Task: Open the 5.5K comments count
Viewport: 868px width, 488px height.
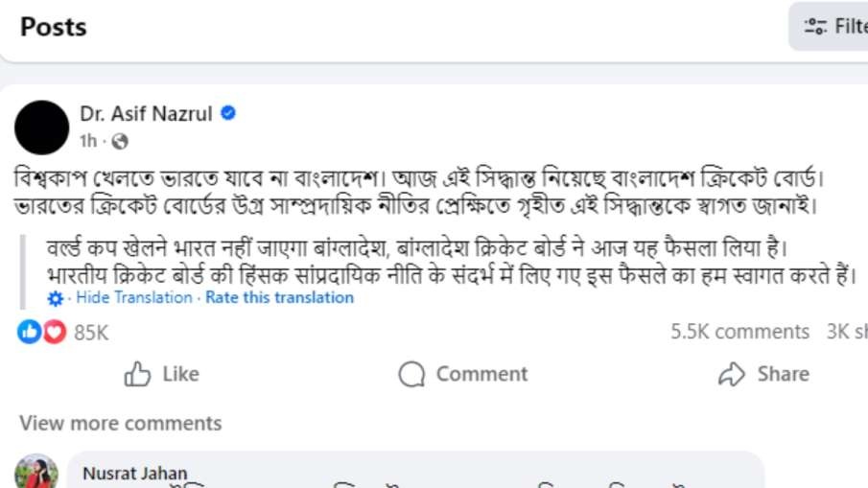Action: click(739, 332)
